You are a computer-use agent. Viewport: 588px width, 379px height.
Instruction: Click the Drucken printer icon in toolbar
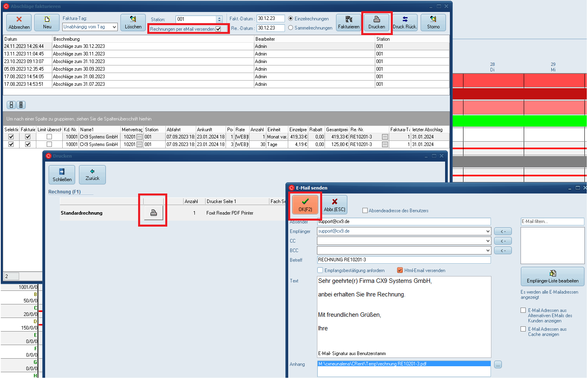(x=376, y=19)
